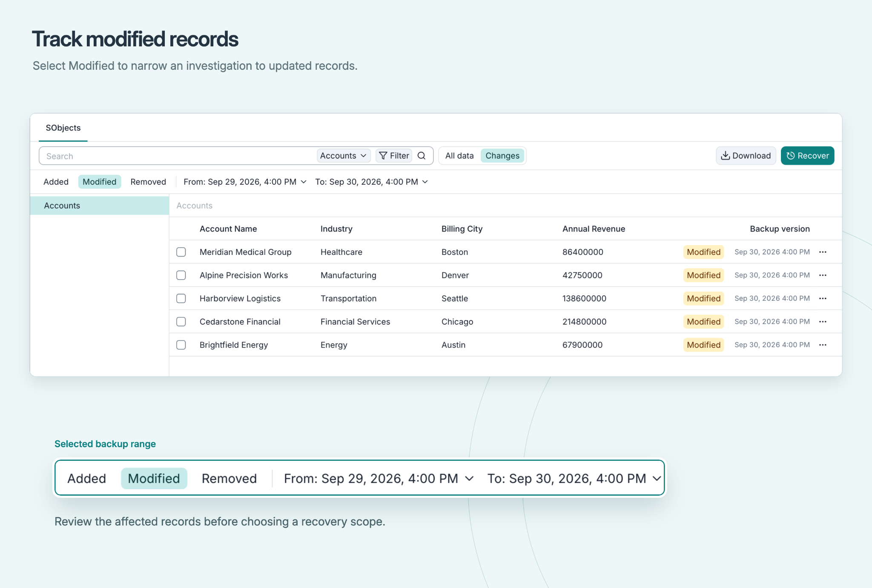Open more options for Harborview Logistics
Viewport: 872px width, 588px height.
[823, 298]
